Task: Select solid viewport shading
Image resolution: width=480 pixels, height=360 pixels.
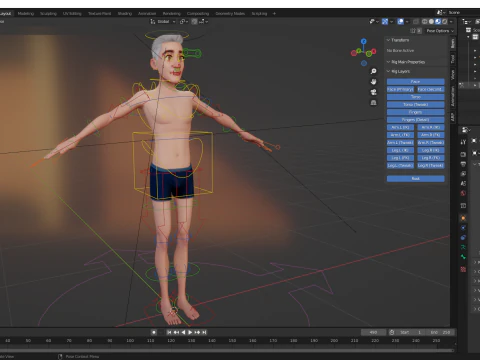Action: click(431, 21)
